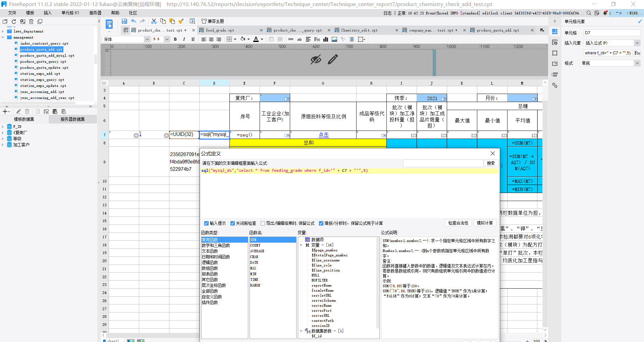Toggle the 输入提示 checkbox

tap(206, 223)
